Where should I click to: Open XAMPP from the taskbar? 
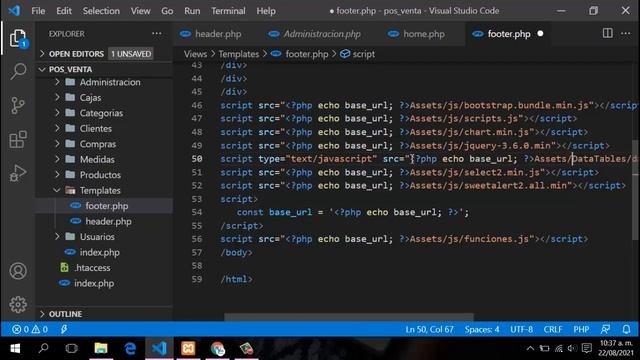tap(188, 349)
